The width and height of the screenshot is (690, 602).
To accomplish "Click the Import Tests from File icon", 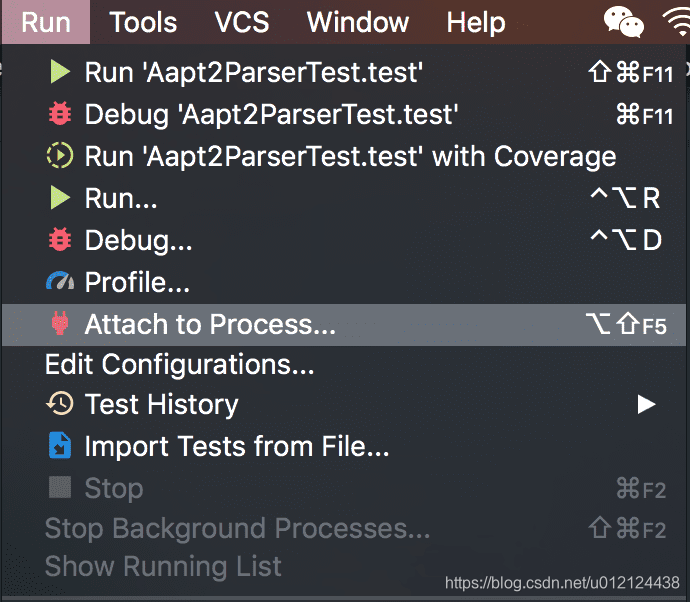I will click(x=60, y=446).
